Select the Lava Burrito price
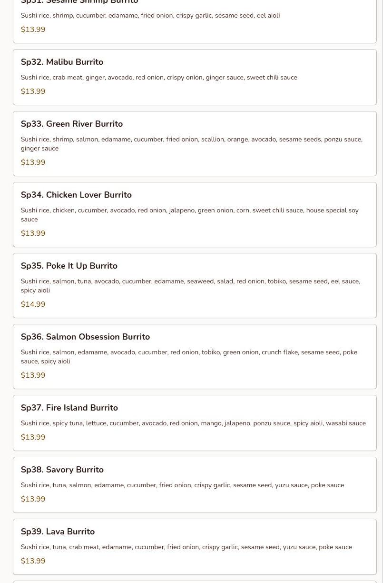The width and height of the screenshot is (392, 583). [33, 561]
